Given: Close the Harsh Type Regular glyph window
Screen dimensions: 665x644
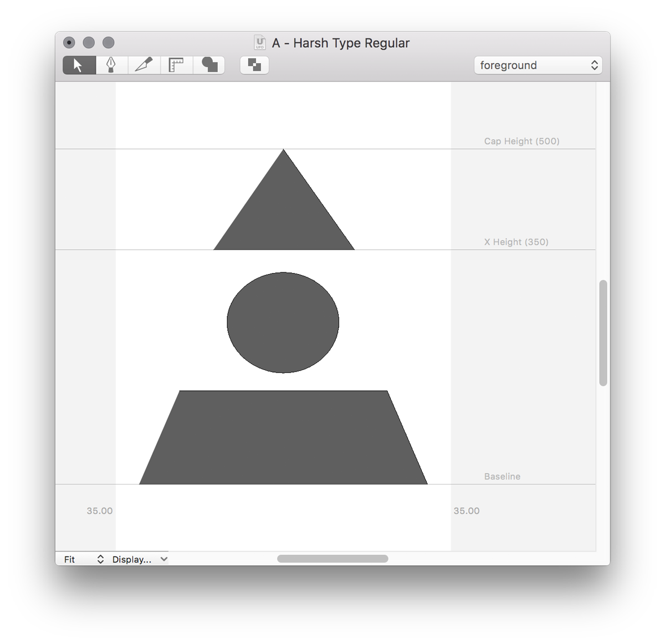Looking at the screenshot, I should click(69, 43).
